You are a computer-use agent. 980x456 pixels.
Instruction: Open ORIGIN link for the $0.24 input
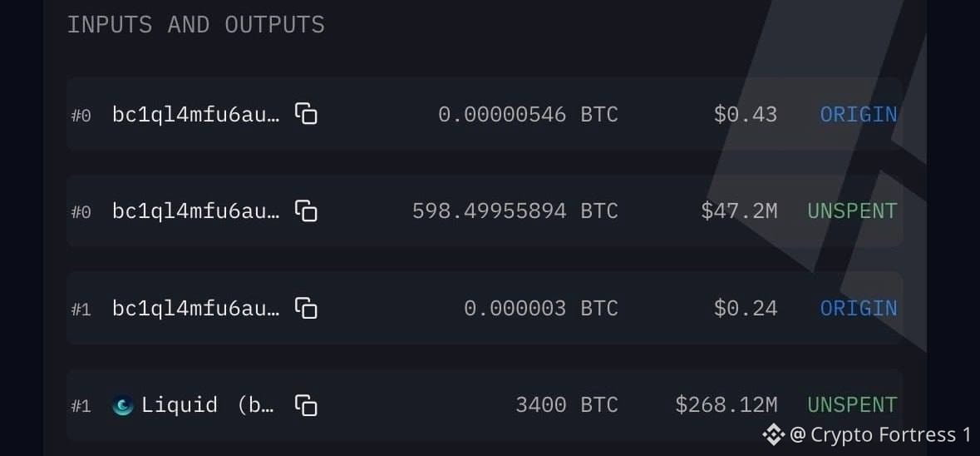[x=858, y=309]
